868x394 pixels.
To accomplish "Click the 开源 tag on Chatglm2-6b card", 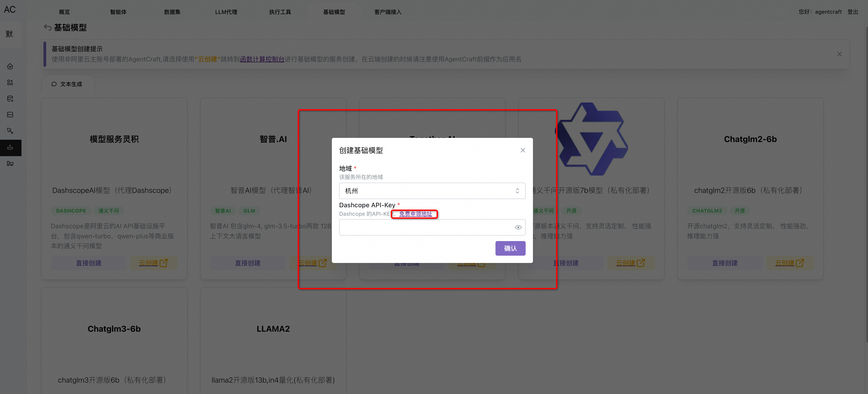I will click(740, 211).
